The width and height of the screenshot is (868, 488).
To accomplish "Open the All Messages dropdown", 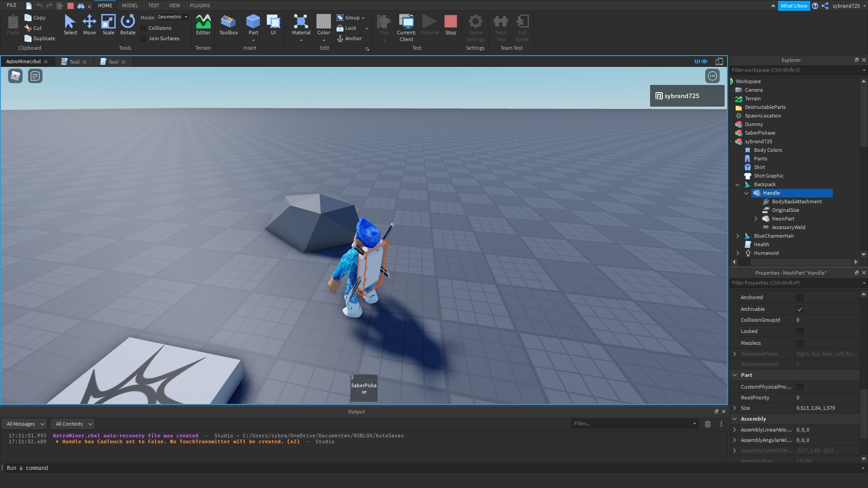I will click(x=25, y=424).
